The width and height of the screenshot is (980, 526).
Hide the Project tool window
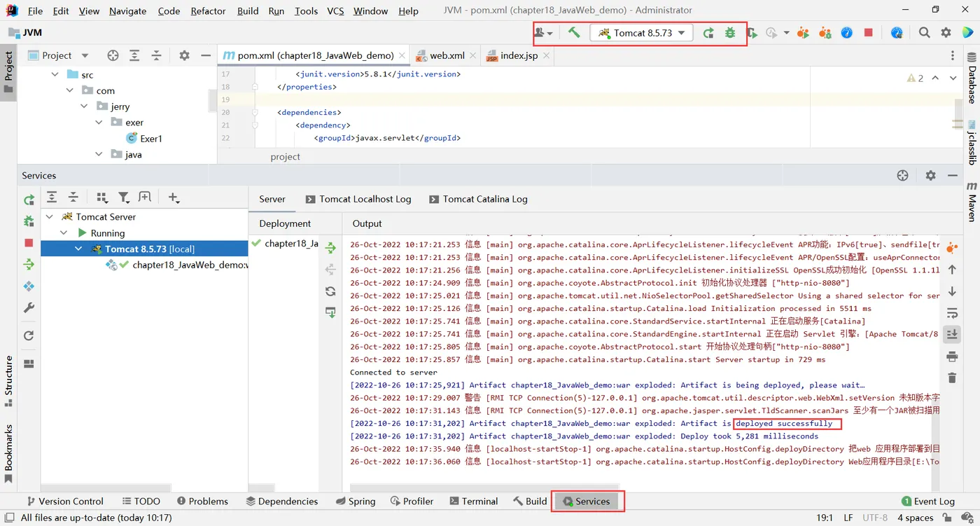coord(206,55)
